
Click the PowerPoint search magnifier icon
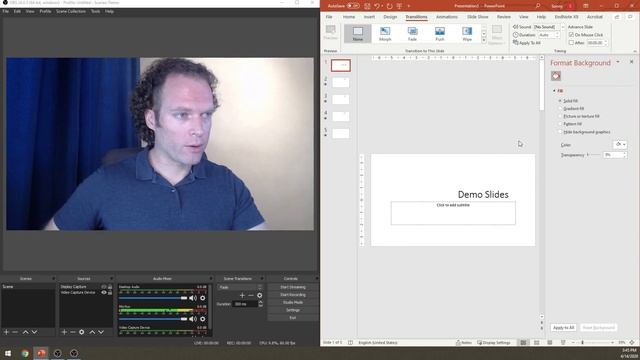(x=538, y=6)
